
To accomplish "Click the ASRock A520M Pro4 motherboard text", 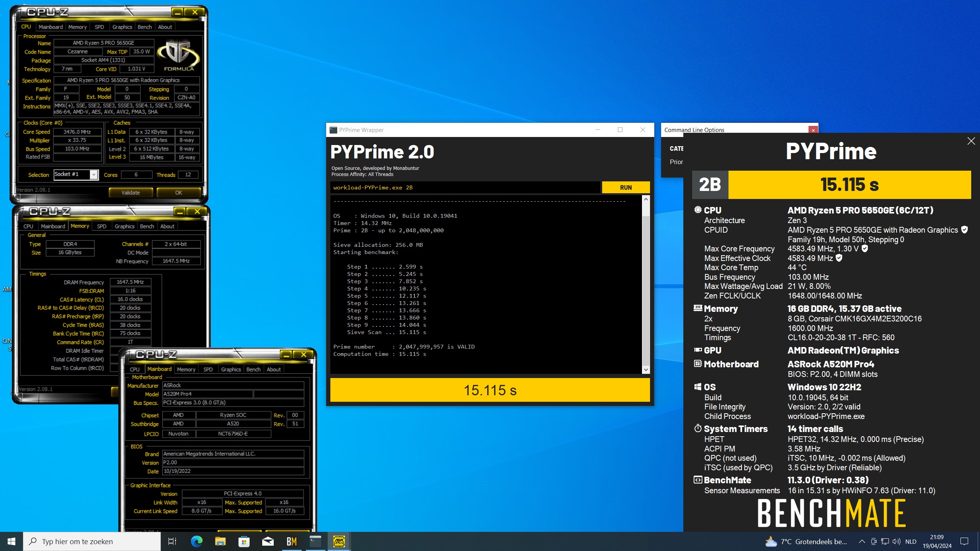I will coord(831,364).
